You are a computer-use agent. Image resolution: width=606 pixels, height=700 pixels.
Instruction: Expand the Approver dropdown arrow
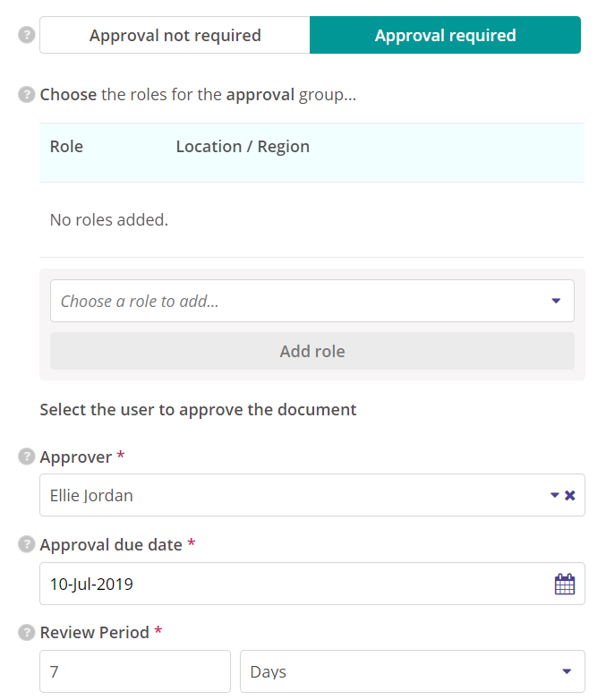click(555, 495)
